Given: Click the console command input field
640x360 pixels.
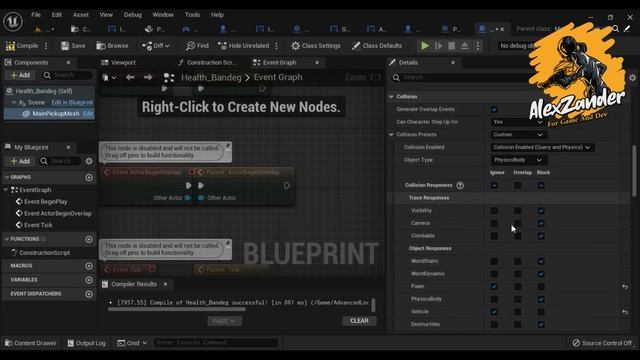Looking at the screenshot, I should click(216, 343).
